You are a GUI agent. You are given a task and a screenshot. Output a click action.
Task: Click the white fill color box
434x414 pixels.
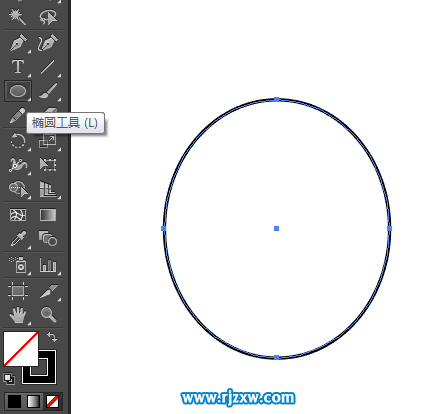coord(21,349)
